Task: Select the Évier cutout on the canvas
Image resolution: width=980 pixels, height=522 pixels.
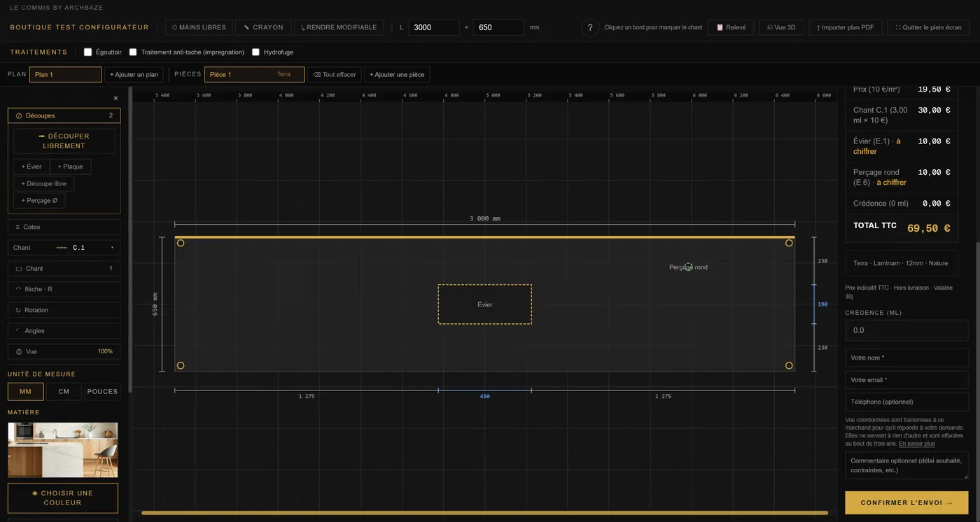Action: pos(485,304)
